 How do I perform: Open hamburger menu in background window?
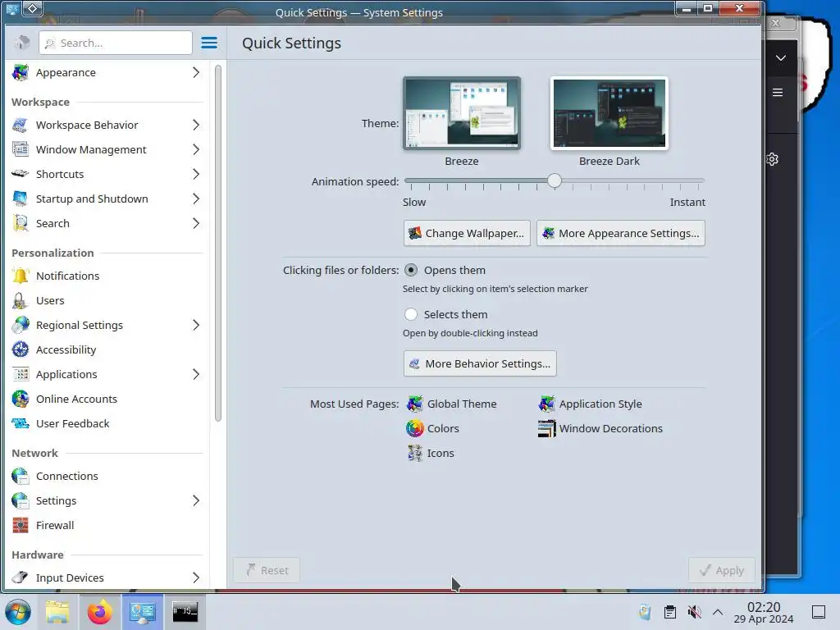click(778, 93)
